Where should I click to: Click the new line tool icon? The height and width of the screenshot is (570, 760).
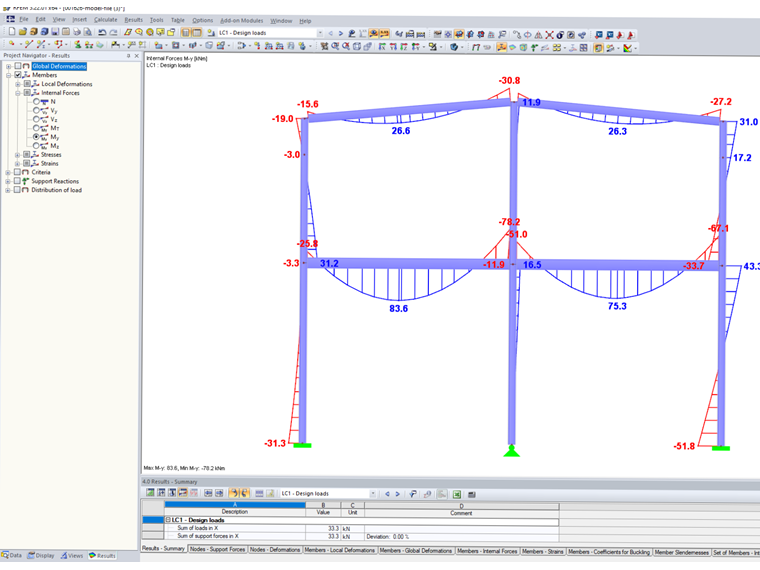click(28, 45)
